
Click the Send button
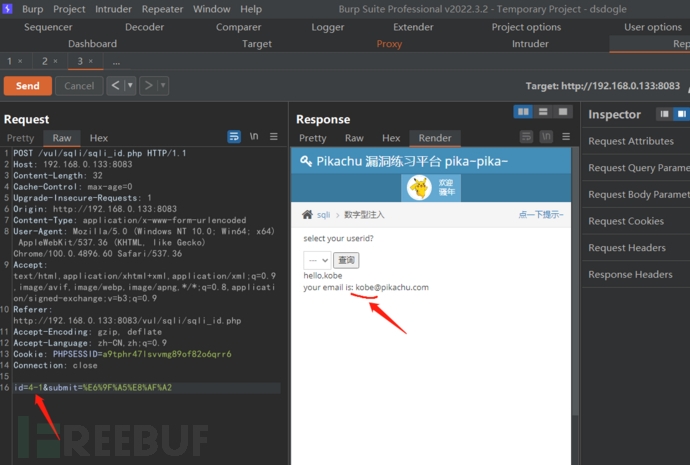[x=28, y=85]
